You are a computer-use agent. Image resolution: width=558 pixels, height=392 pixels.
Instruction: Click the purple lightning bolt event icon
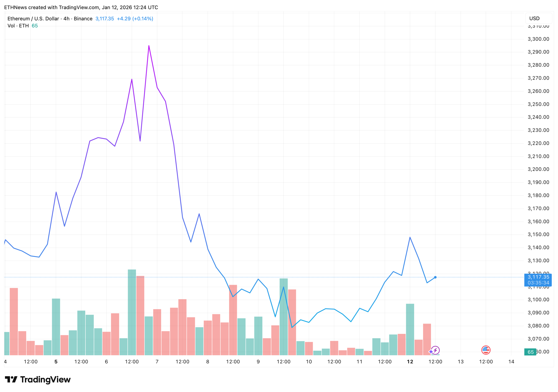tap(435, 350)
